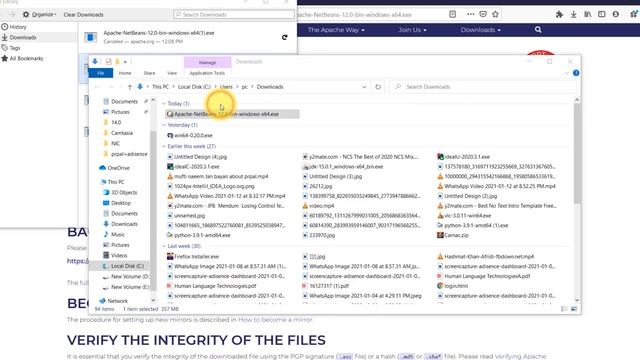
Task: Toggle reader view icon in address bar
Action: (x=453, y=14)
